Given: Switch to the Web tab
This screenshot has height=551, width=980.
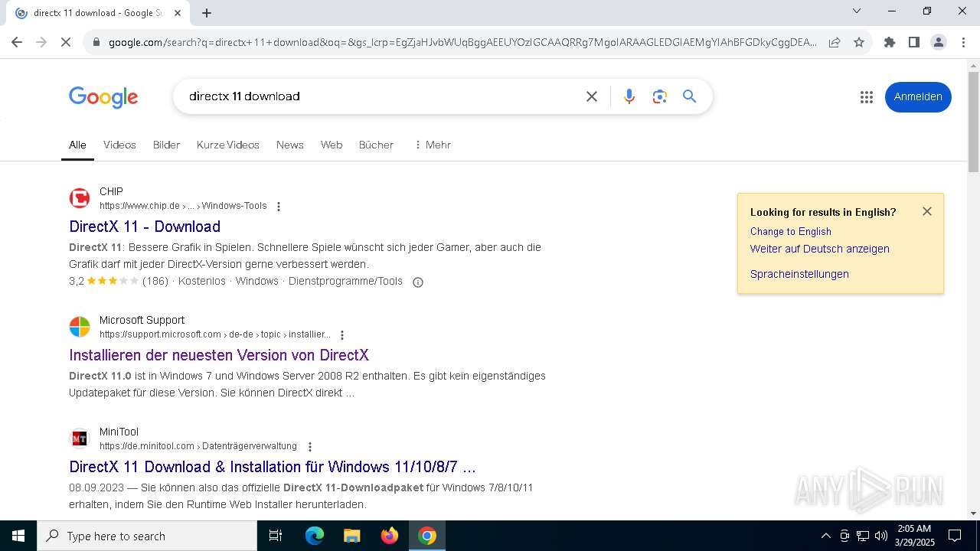Looking at the screenshot, I should [x=332, y=145].
